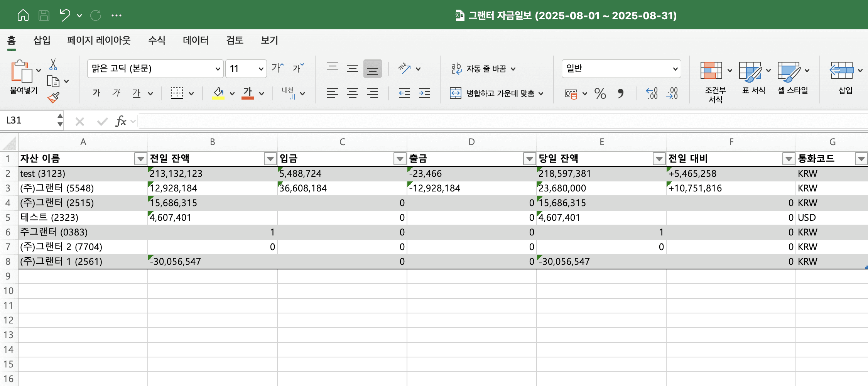The height and width of the screenshot is (386, 868).
Task: Toggle underline formatting
Action: (x=136, y=93)
